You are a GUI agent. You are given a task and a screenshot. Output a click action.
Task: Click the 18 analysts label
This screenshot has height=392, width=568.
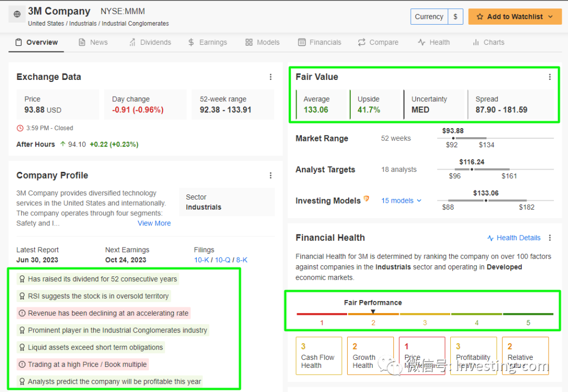pyautogui.click(x=399, y=169)
